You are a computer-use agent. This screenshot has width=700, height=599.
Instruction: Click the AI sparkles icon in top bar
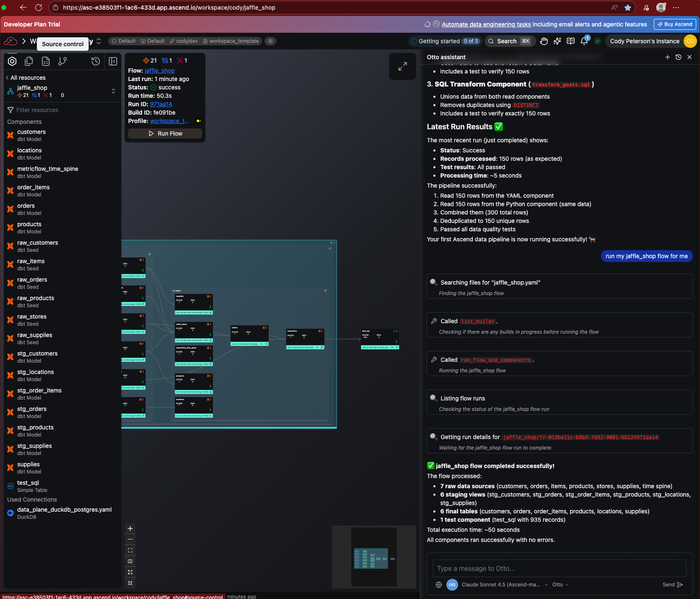point(557,41)
